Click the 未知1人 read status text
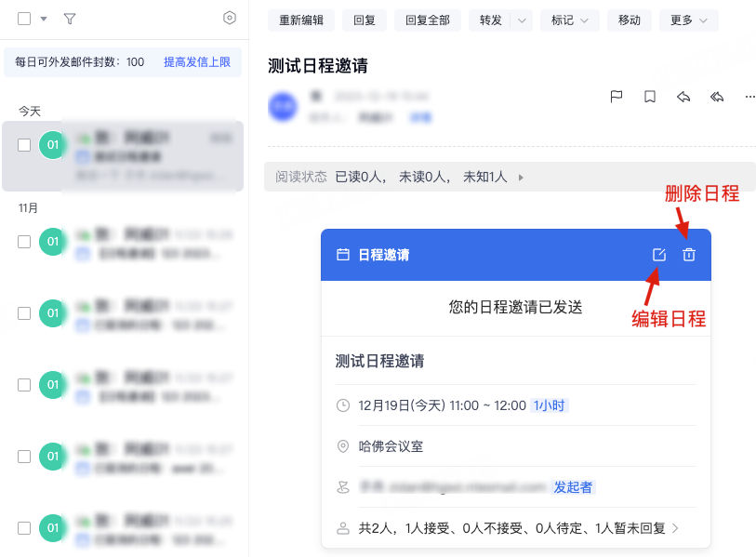 (x=485, y=177)
